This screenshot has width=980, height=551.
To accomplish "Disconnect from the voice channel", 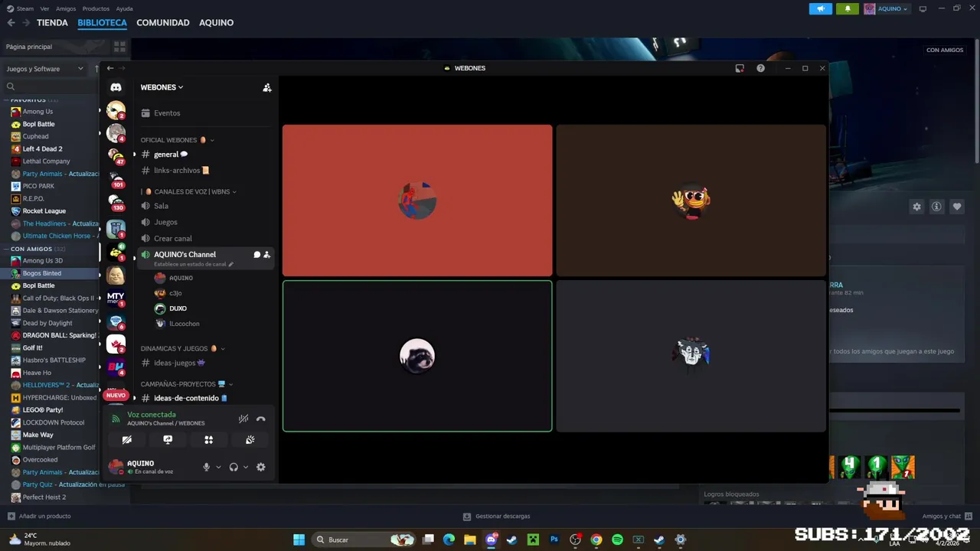I will point(261,419).
